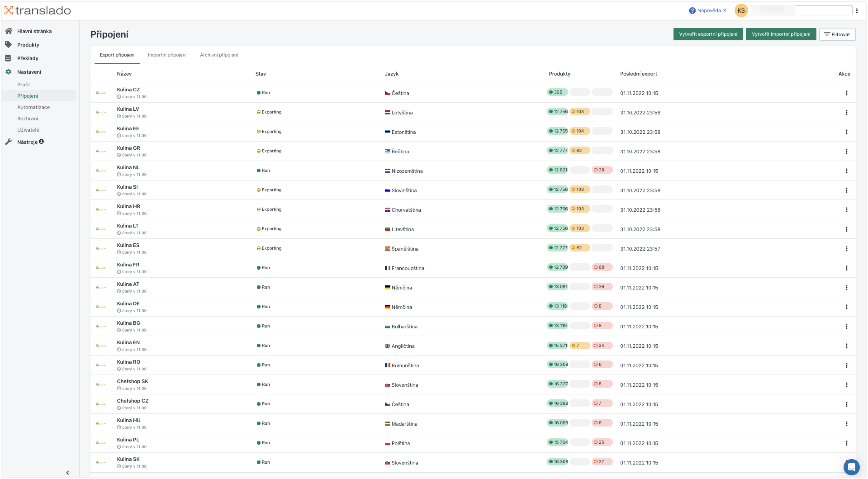This screenshot has height=479, width=868.
Task: Open actions menu for Kulina FR
Action: [x=846, y=268]
